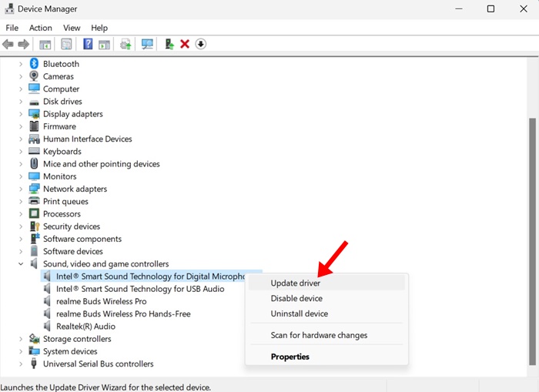The image size is (539, 392).
Task: Select the Security devices label
Action: click(x=72, y=226)
